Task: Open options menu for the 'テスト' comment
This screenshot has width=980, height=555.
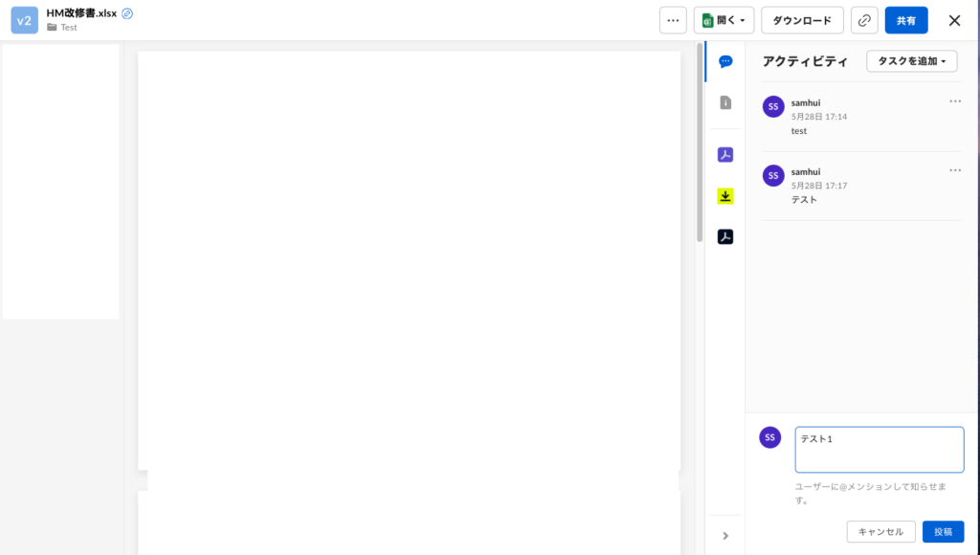Action: coord(954,170)
